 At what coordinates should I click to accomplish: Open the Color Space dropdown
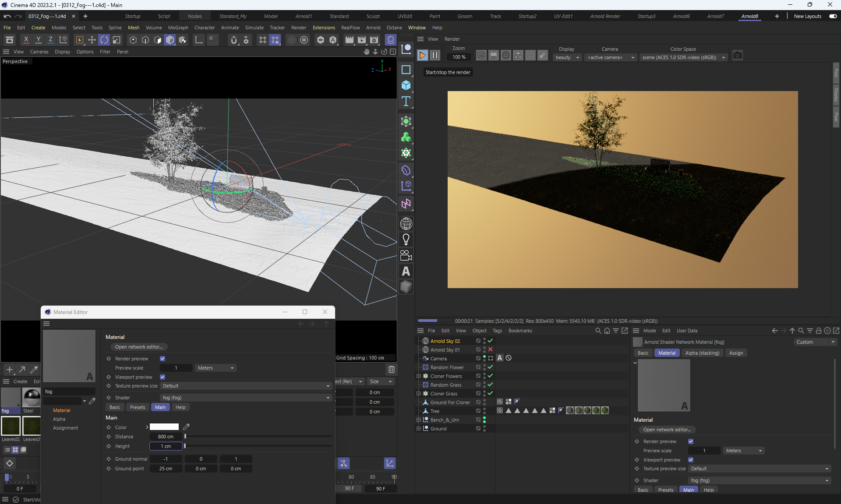pyautogui.click(x=683, y=57)
